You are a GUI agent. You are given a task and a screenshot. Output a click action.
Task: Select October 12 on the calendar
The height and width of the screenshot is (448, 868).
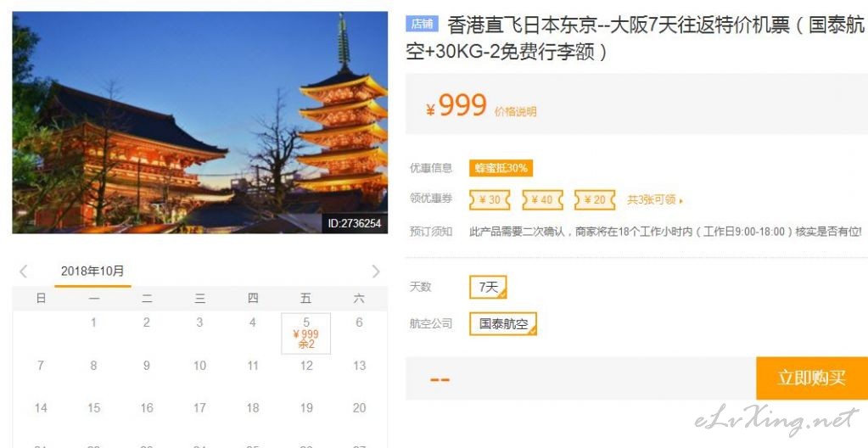(306, 366)
